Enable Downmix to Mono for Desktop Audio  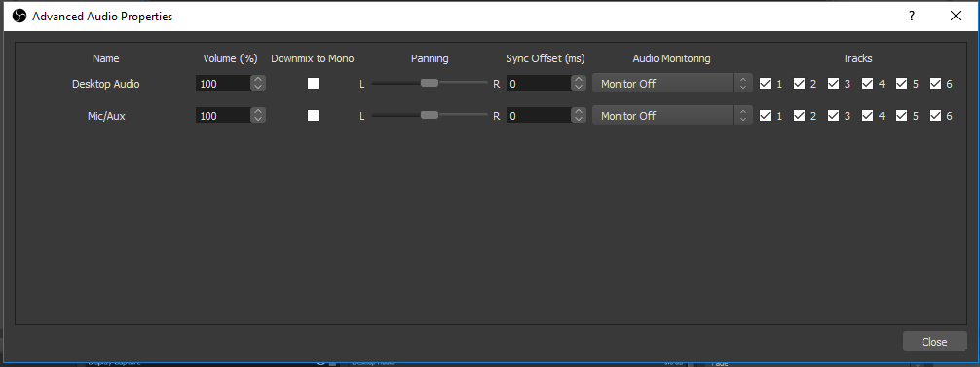313,83
